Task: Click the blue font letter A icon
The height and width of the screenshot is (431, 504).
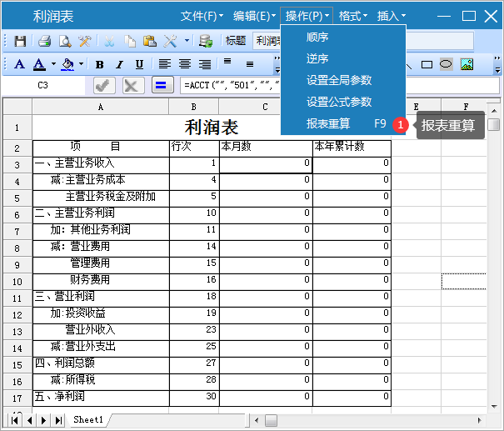Action: coord(20,64)
